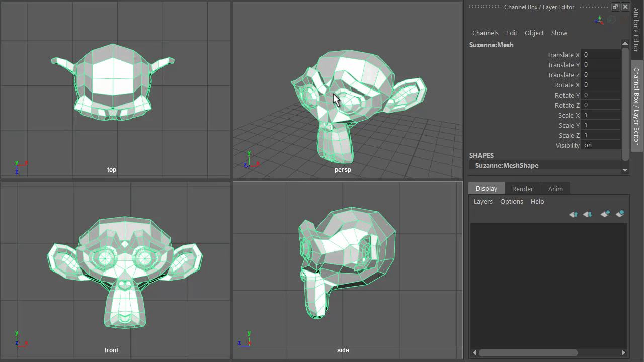Image resolution: width=644 pixels, height=362 pixels.
Task: Click the manipulator axes icon in Channel Box
Action: coord(599,20)
